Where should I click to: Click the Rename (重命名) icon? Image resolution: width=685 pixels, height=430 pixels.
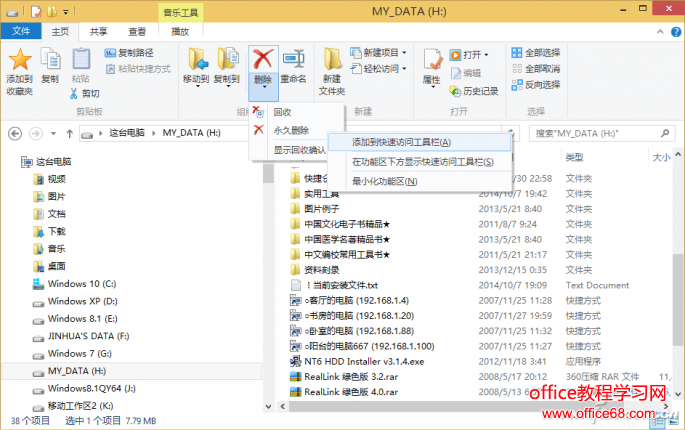294,60
